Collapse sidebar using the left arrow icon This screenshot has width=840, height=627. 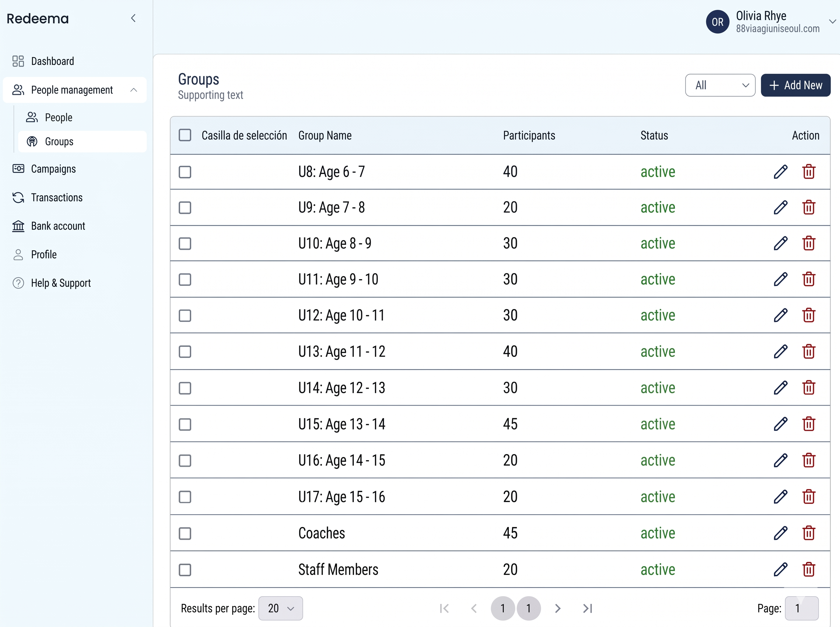click(x=133, y=18)
